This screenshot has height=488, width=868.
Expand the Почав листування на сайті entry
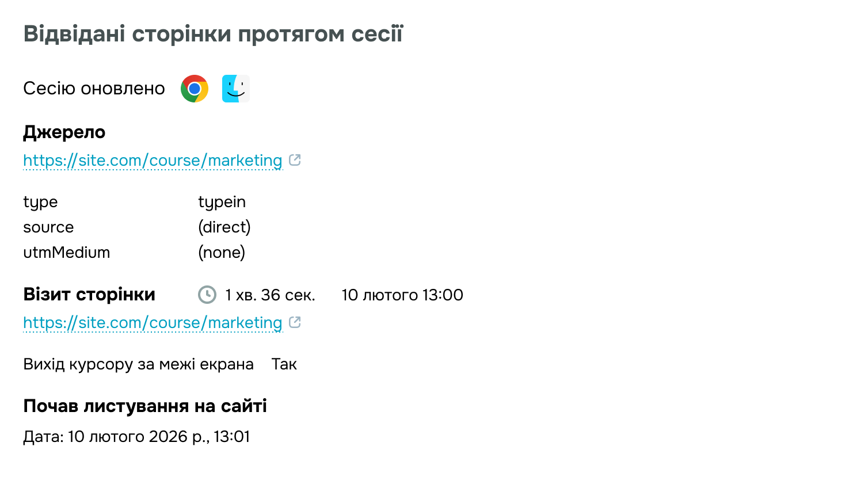point(145,406)
